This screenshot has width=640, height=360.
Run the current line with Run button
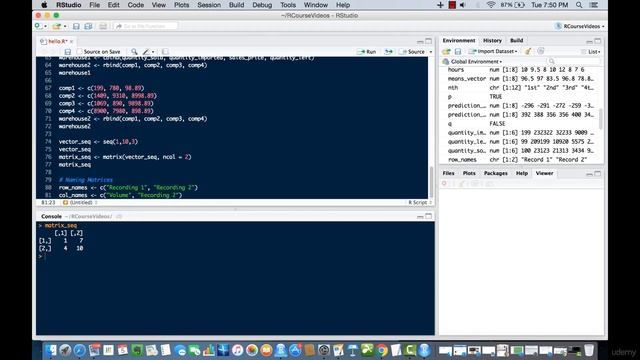coord(367,52)
